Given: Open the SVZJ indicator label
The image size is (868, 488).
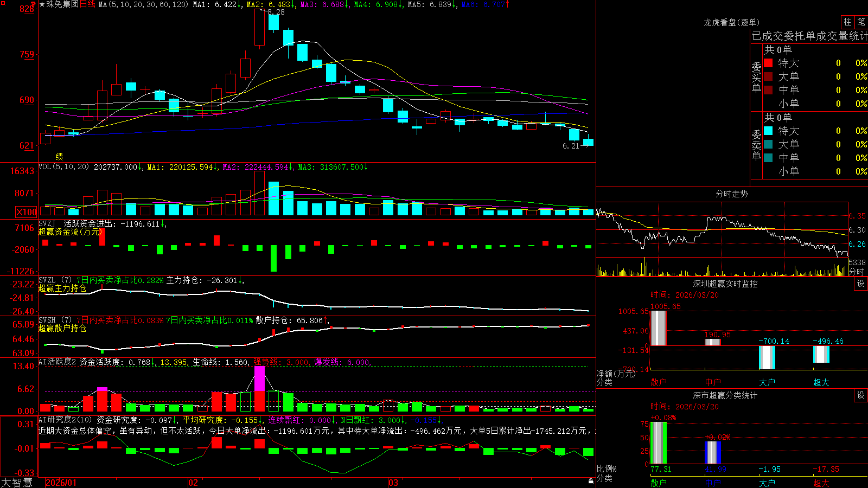Looking at the screenshot, I should pos(47,223).
